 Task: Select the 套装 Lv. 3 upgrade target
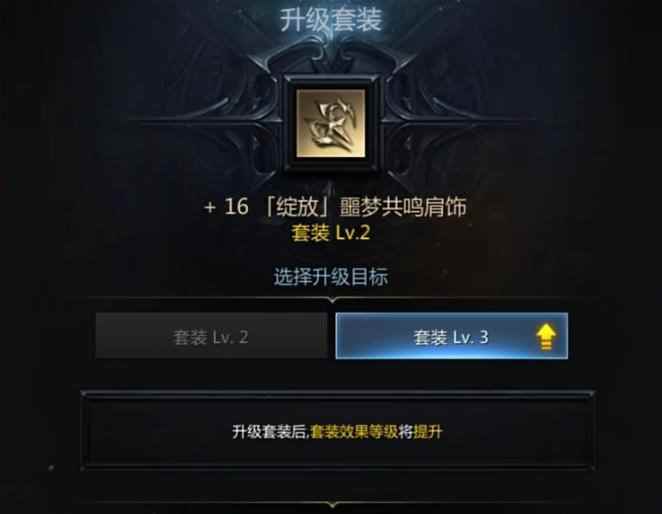451,336
